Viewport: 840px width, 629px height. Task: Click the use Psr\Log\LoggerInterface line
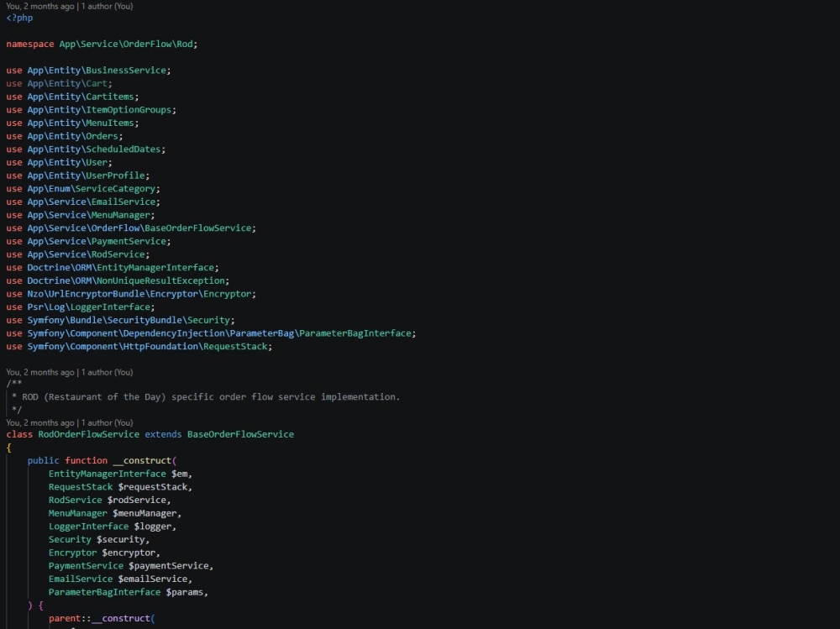[x=81, y=307]
